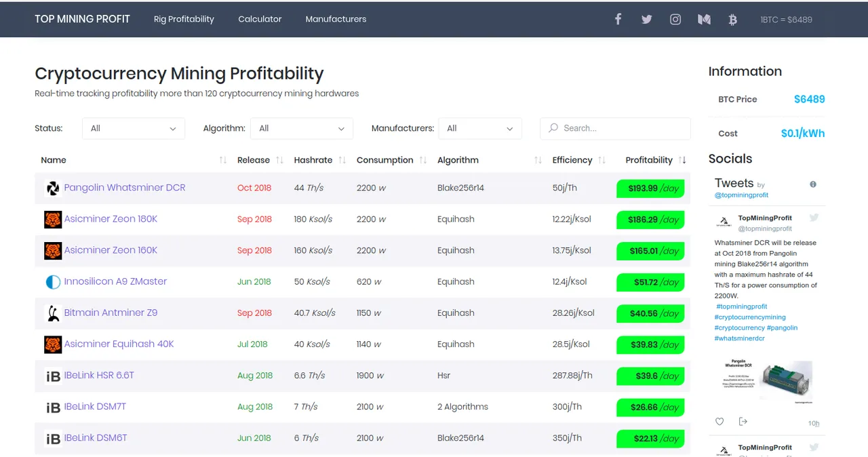This screenshot has width=868, height=457.
Task: Like the Whatsminer DCR tweet
Action: click(x=719, y=422)
